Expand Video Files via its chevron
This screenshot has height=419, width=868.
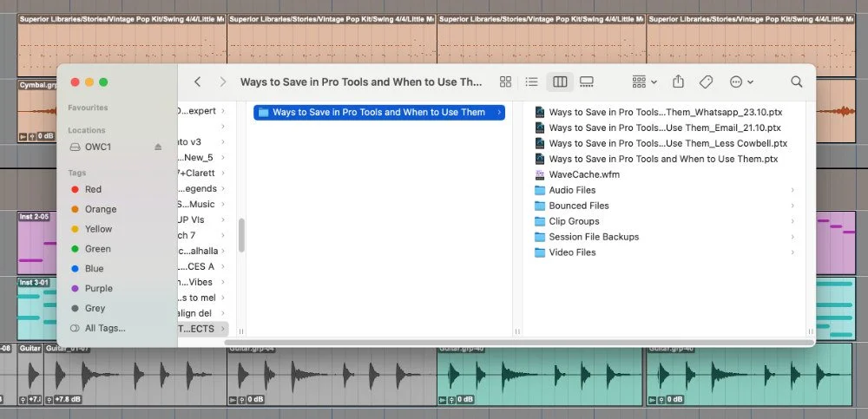tap(792, 252)
